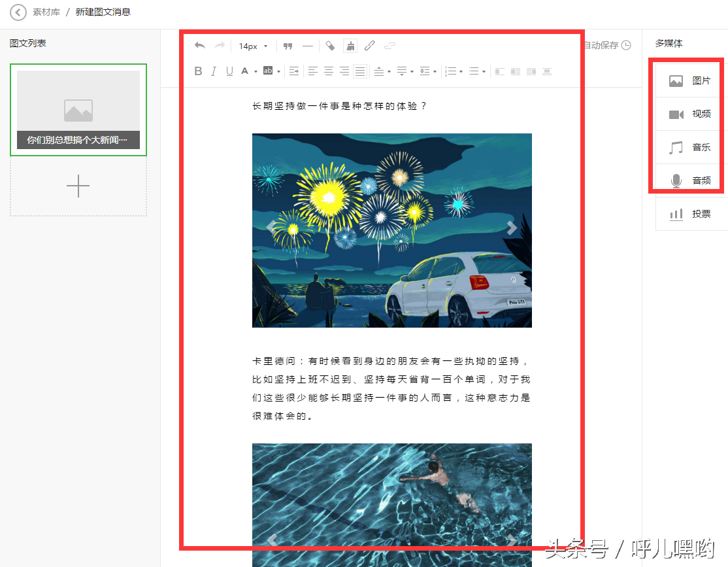This screenshot has height=567, width=728.
Task: Go back using the circled arrow icon
Action: (18, 12)
